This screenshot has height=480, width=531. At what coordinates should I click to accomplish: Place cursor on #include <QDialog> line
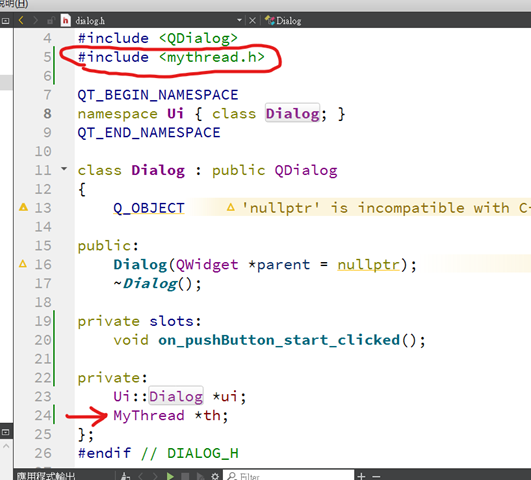click(x=158, y=38)
